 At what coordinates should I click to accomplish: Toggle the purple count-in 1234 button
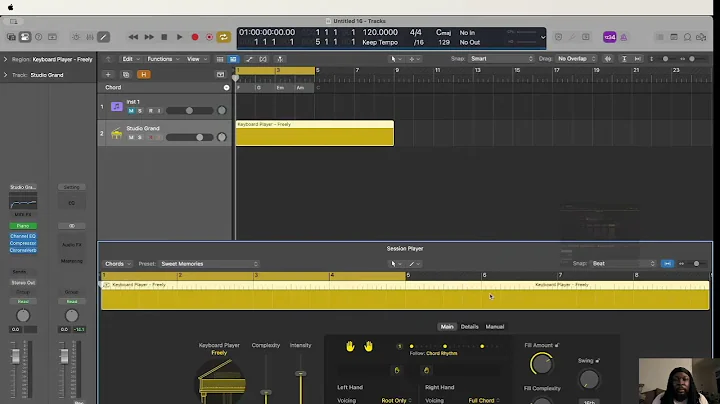[609, 37]
